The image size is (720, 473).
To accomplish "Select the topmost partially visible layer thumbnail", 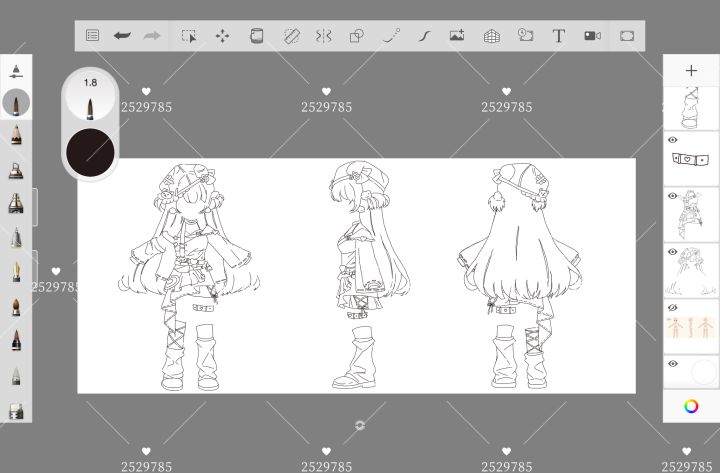I will 691,108.
